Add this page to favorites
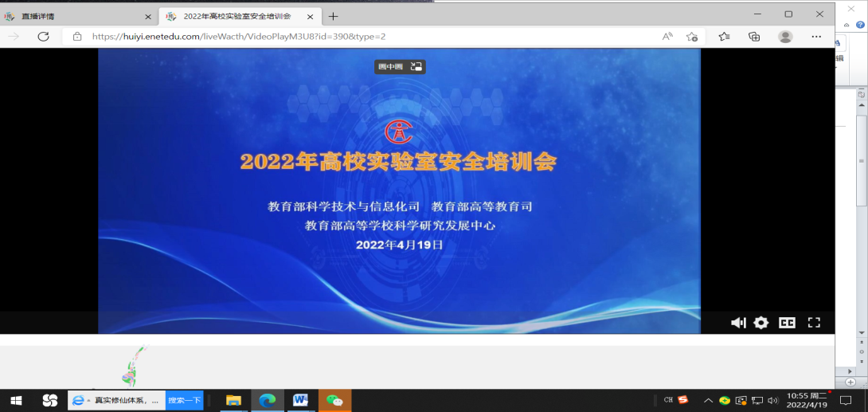 tap(692, 37)
